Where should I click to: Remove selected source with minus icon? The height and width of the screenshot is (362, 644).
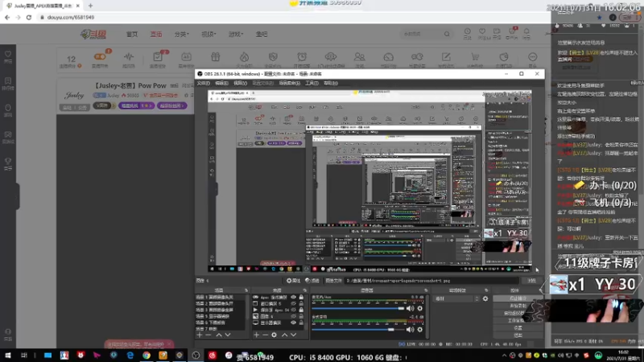(x=265, y=335)
